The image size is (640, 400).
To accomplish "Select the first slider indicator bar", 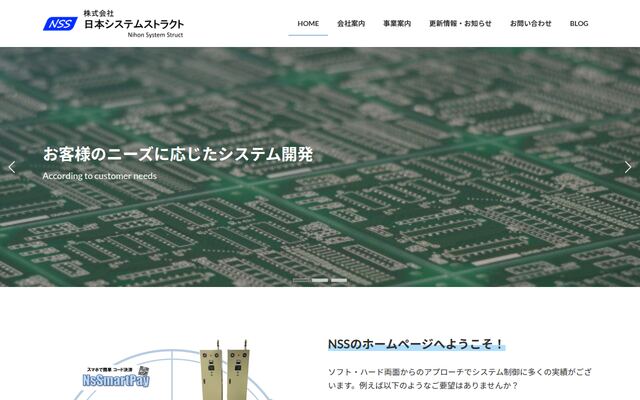I will [301, 280].
